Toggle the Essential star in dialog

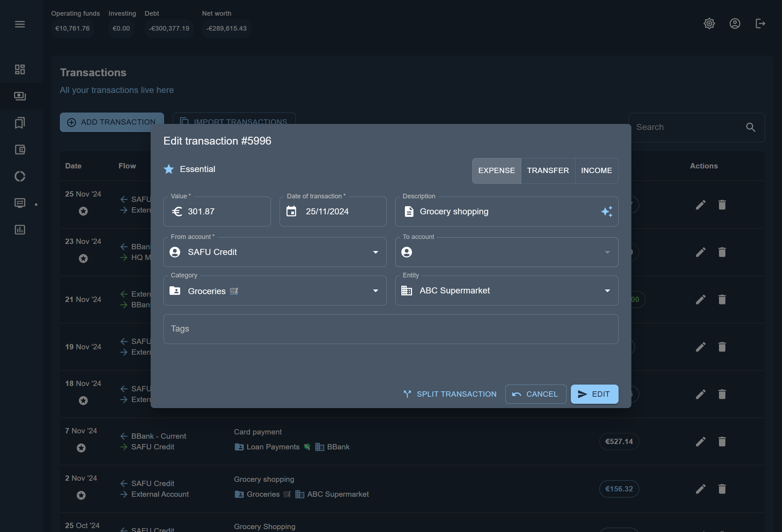pyautogui.click(x=169, y=169)
